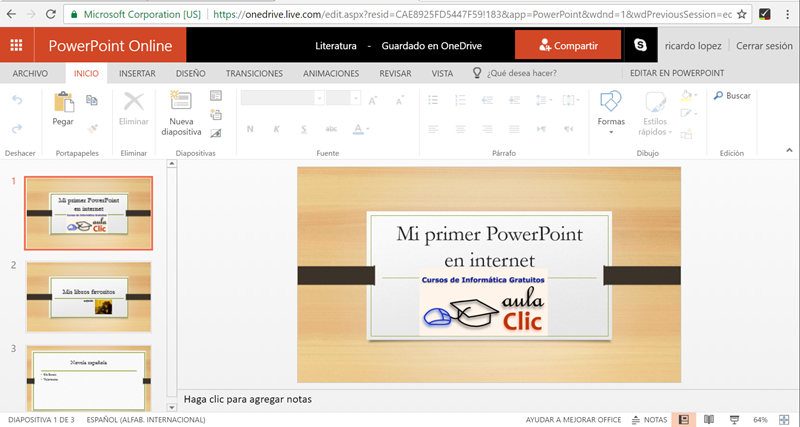
Task: Set right-to-left text direction
Action: coord(568,129)
